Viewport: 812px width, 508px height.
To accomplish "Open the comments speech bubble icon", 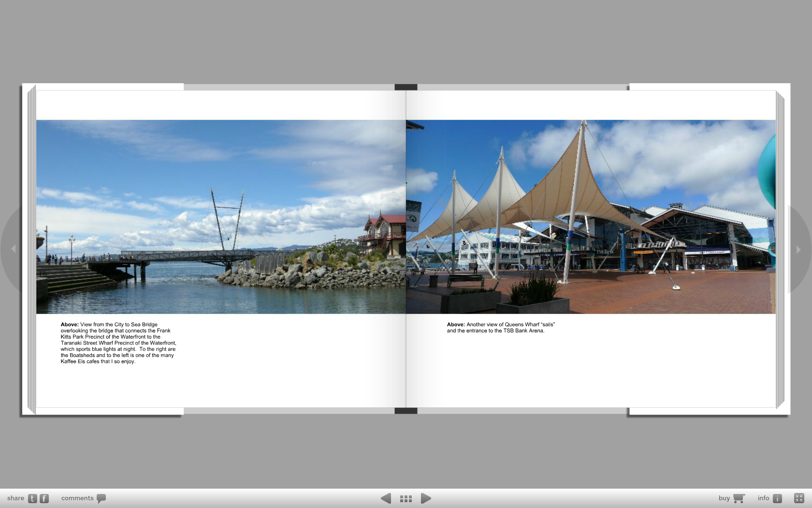I will coord(101,498).
